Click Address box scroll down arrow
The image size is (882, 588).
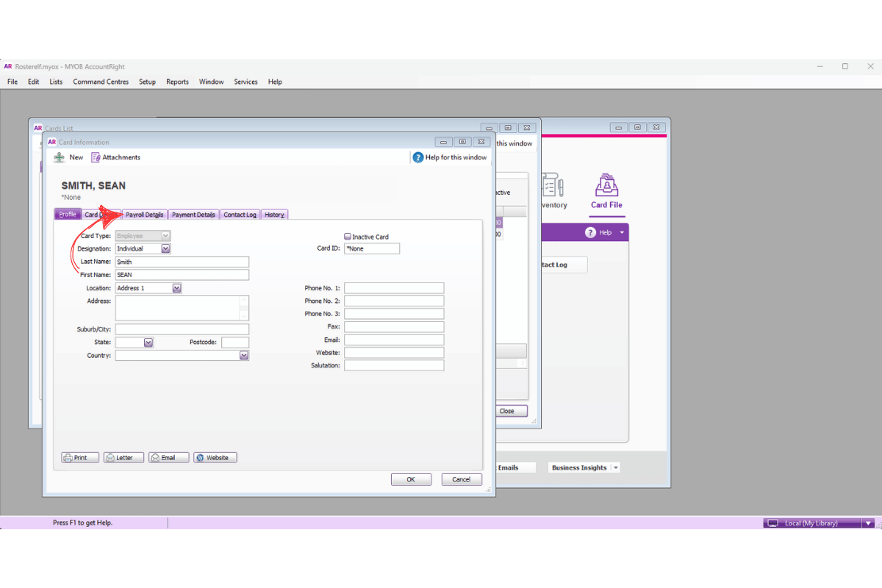[x=244, y=315]
